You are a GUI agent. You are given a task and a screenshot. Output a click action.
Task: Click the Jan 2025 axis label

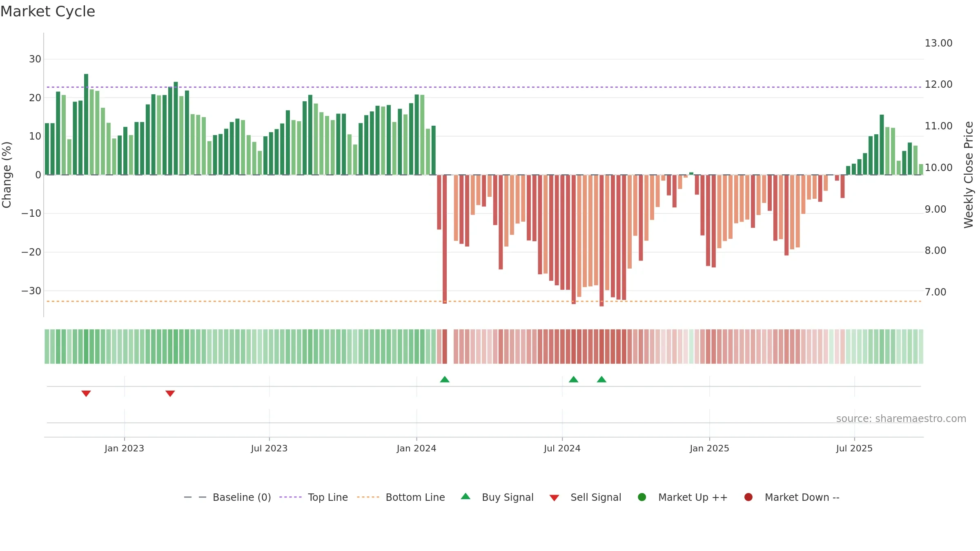coord(709,448)
